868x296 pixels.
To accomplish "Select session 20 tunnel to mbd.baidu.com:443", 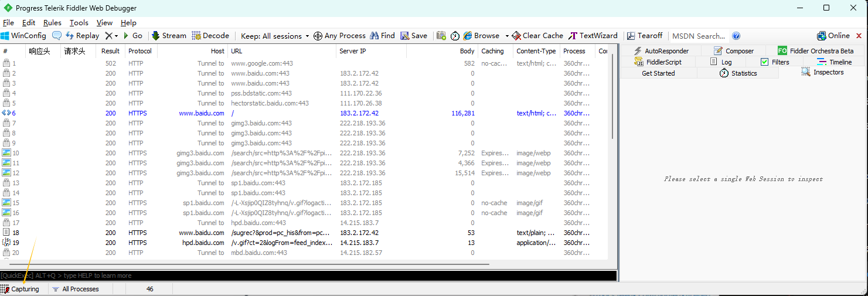I will tap(304, 253).
